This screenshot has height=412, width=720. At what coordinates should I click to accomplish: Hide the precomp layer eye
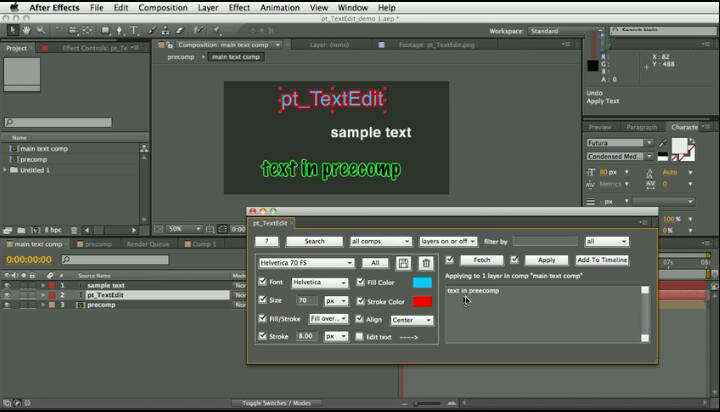click(x=7, y=305)
